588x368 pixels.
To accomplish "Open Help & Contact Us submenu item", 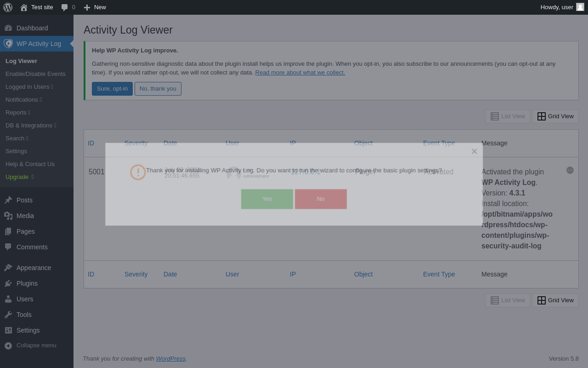I will coord(30,164).
